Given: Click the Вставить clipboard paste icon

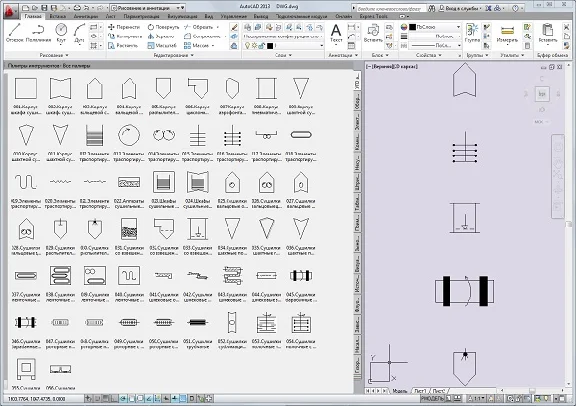Looking at the screenshot, I should [547, 34].
